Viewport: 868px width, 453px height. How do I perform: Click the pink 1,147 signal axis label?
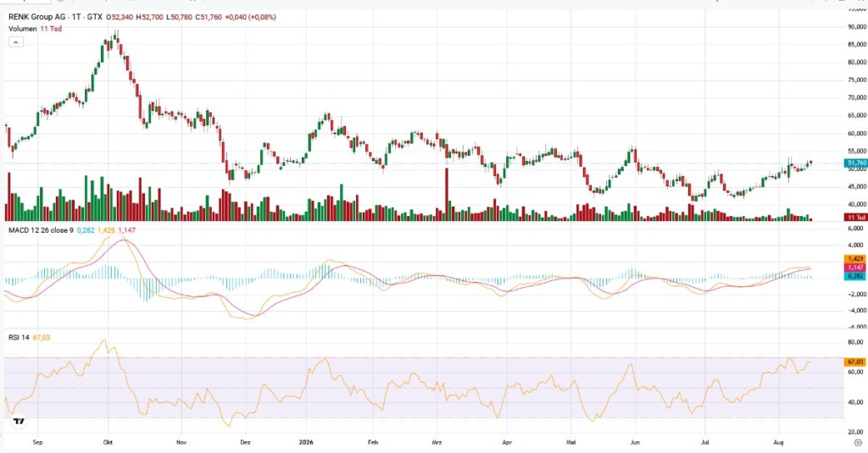[855, 268]
